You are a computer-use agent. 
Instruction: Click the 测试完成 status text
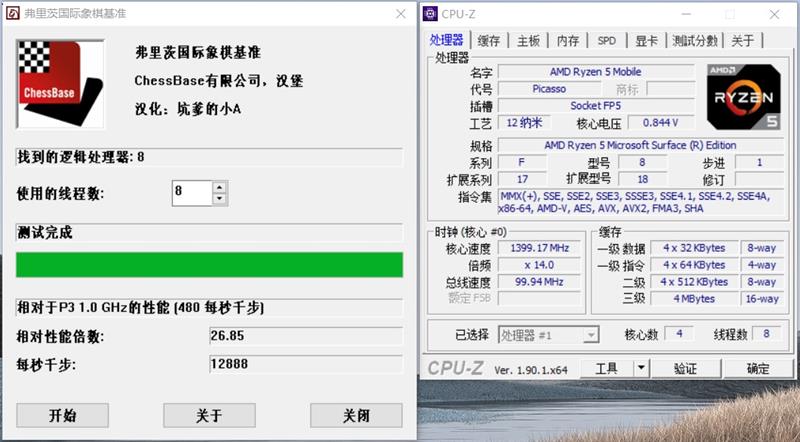pyautogui.click(x=45, y=233)
